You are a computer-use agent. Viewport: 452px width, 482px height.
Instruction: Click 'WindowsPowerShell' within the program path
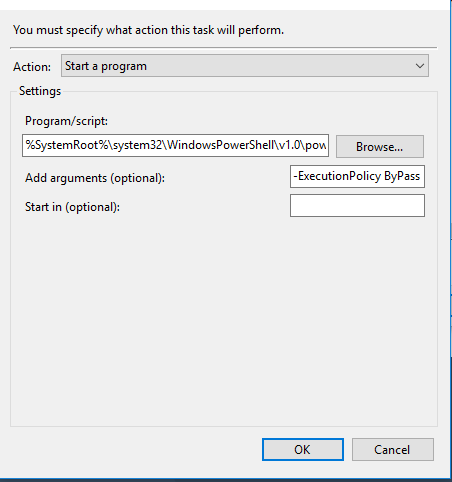click(220, 145)
